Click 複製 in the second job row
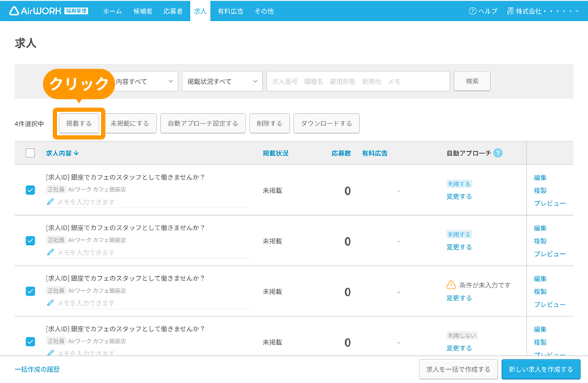Image resolution: width=588 pixels, height=383 pixels. coord(540,241)
